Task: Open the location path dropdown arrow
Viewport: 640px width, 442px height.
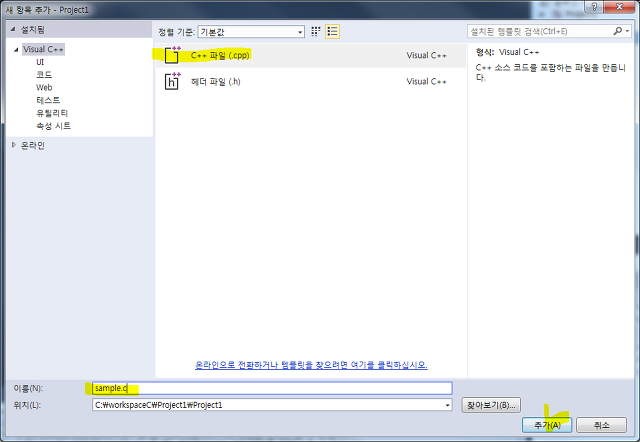Action: pos(447,405)
